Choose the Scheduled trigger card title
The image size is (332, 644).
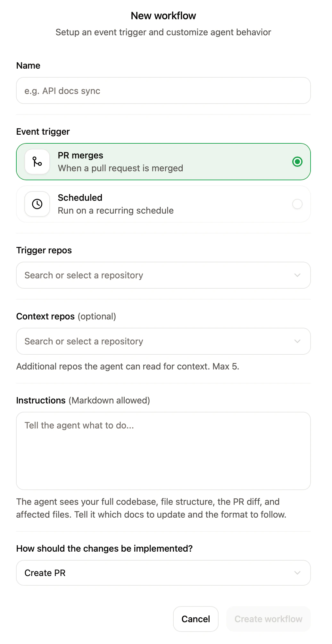80,198
